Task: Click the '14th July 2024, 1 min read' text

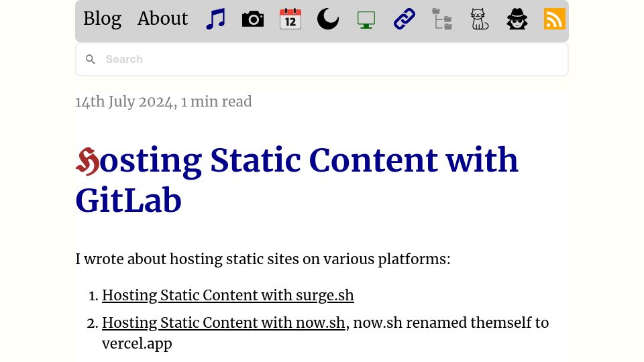Action: pos(164,102)
